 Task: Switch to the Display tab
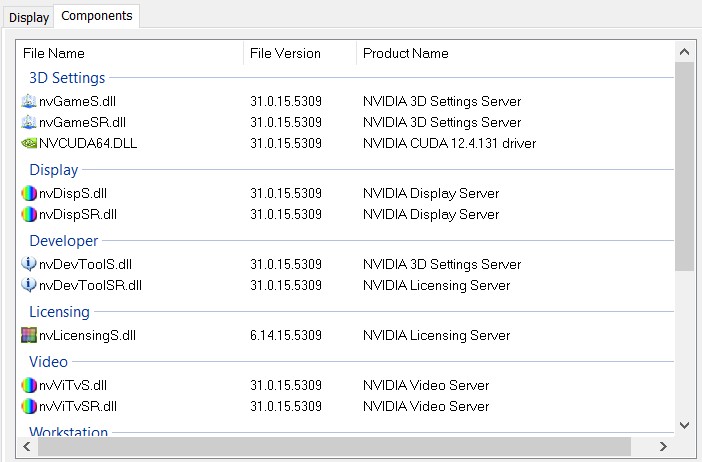(x=29, y=17)
